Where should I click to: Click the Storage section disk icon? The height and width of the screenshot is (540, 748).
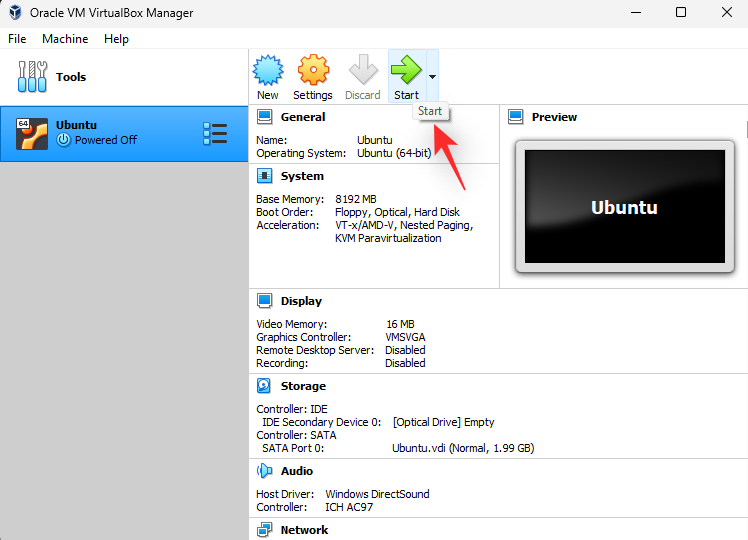265,386
